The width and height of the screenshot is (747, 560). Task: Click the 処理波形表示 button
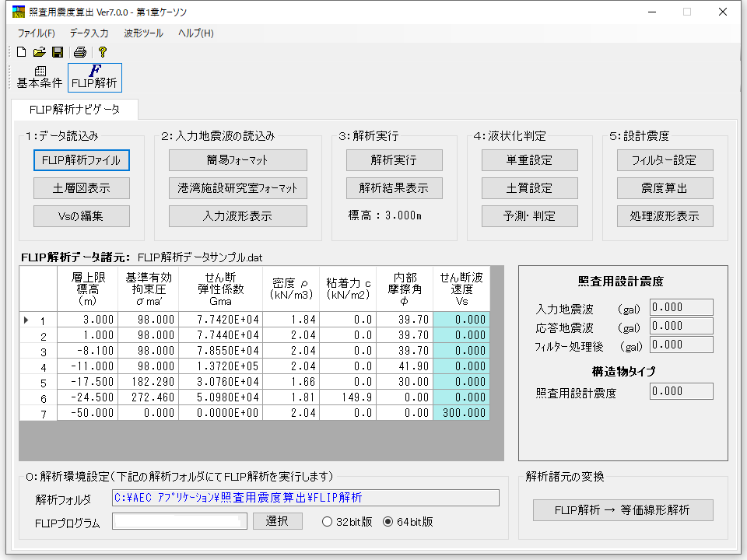[x=665, y=216]
